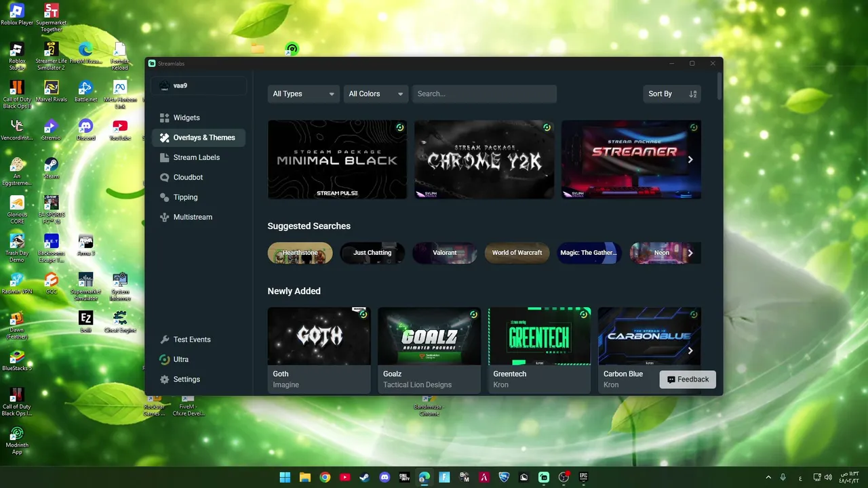Open the Minimal Black stream package

tap(338, 160)
